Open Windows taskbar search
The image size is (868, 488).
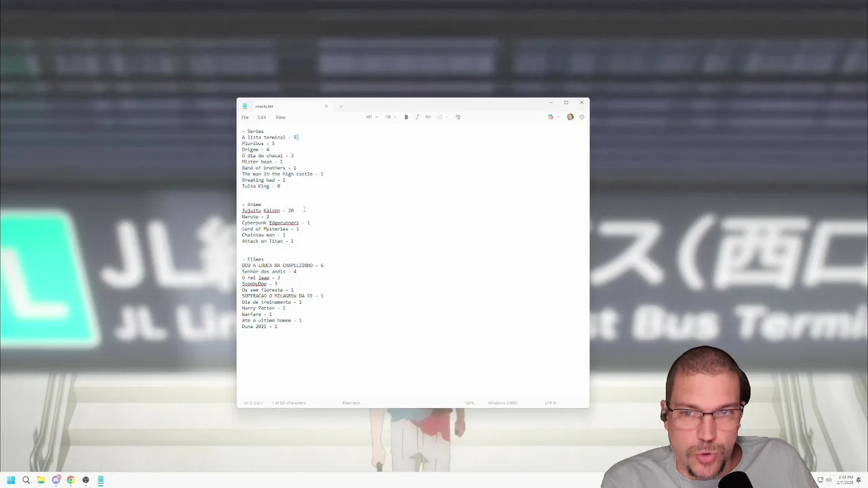pyautogui.click(x=26, y=480)
